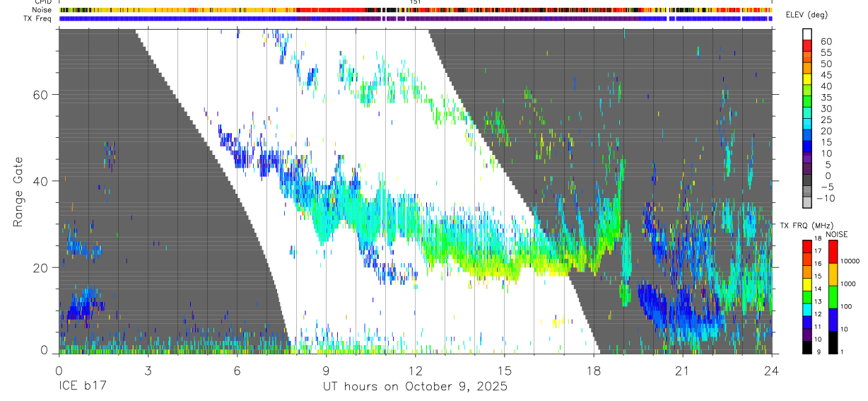
Task: Click the NOISE legend value '1000'
Action: 850,284
